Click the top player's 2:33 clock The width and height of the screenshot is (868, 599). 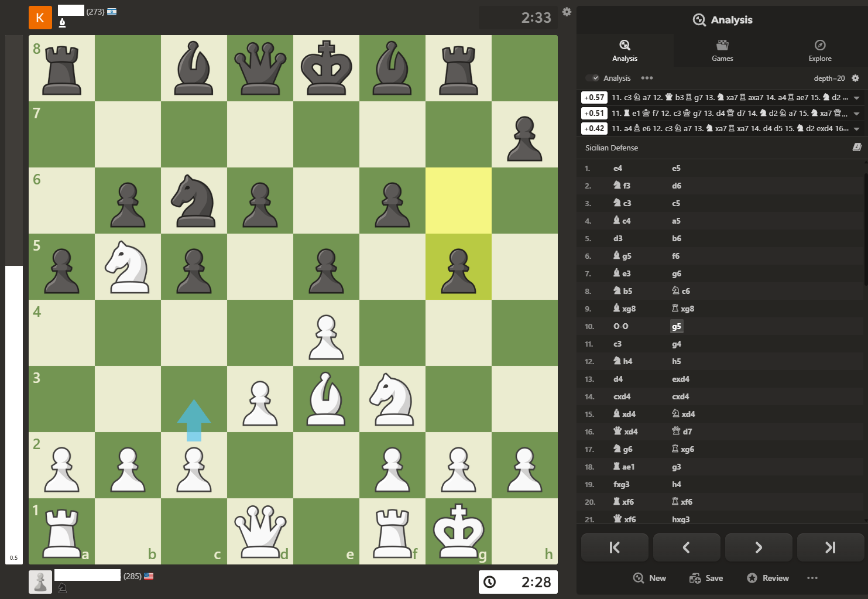(x=518, y=18)
